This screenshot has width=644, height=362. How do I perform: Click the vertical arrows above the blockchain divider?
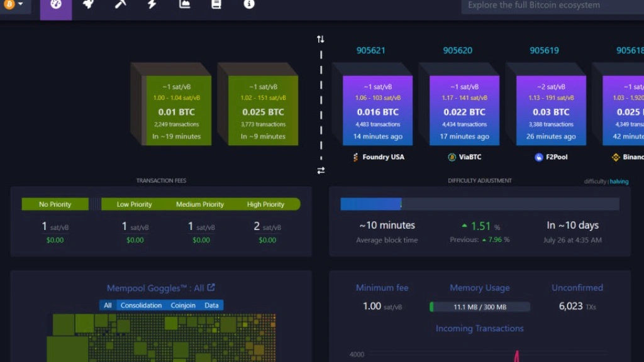click(x=320, y=39)
